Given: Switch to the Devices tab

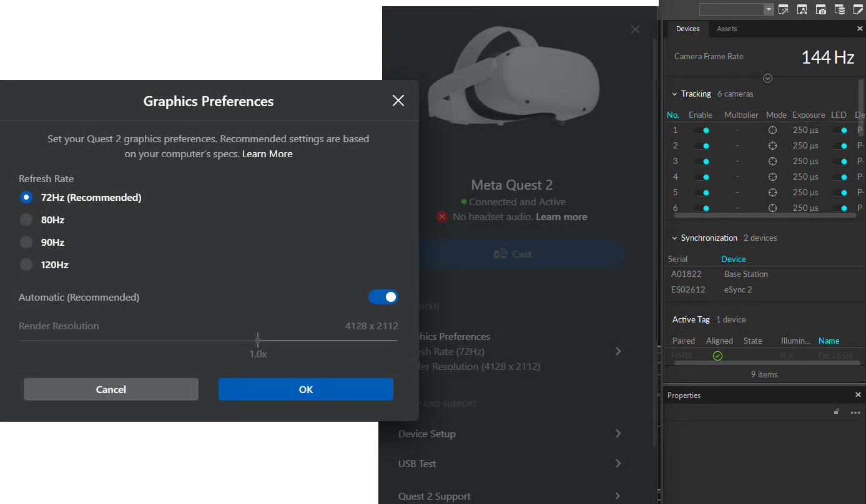Looking at the screenshot, I should 688,29.
